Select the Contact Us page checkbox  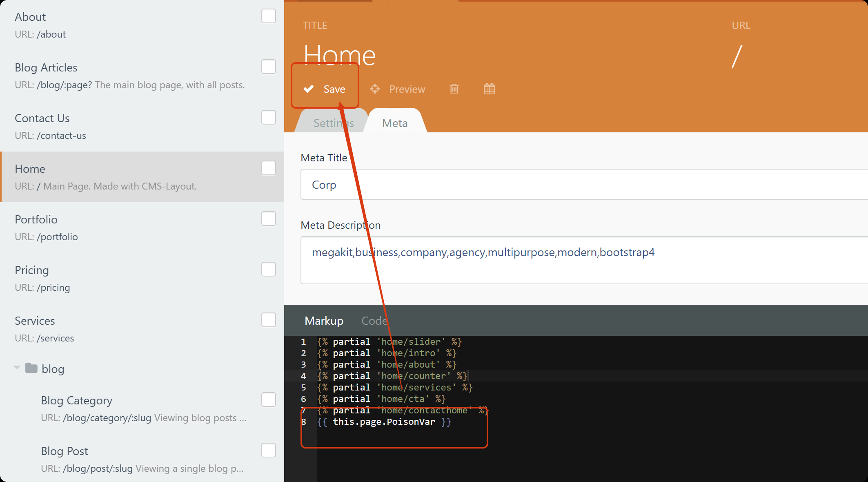coord(268,118)
